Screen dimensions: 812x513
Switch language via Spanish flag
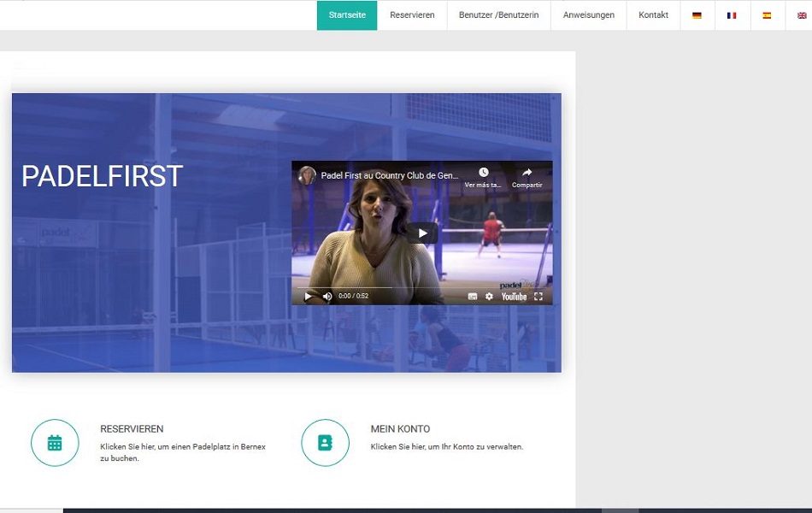tap(767, 15)
